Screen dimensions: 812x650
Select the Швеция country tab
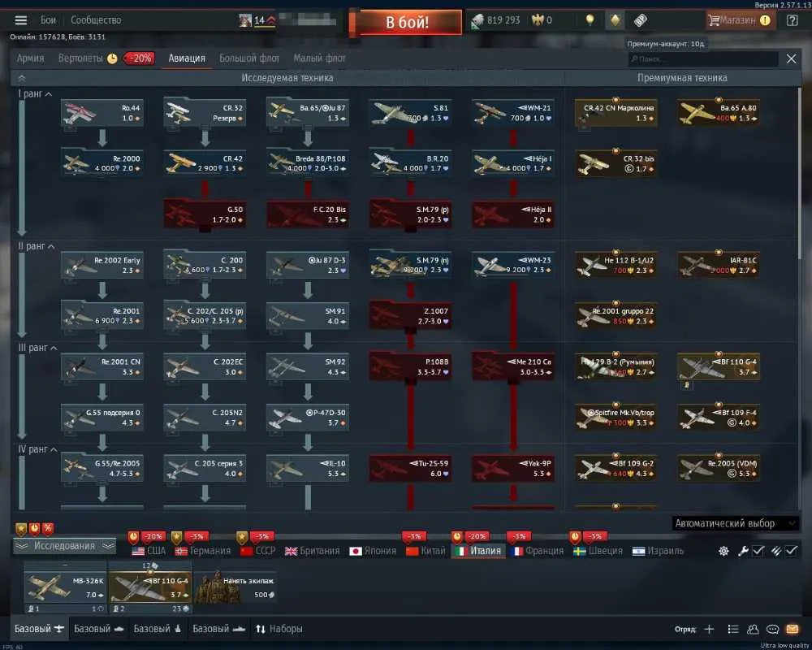coord(598,551)
